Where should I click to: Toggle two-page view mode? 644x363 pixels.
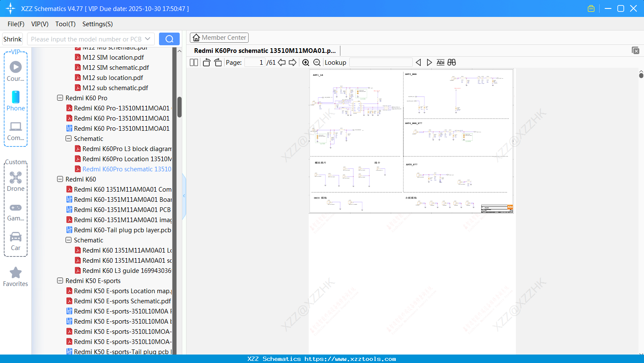click(x=193, y=62)
